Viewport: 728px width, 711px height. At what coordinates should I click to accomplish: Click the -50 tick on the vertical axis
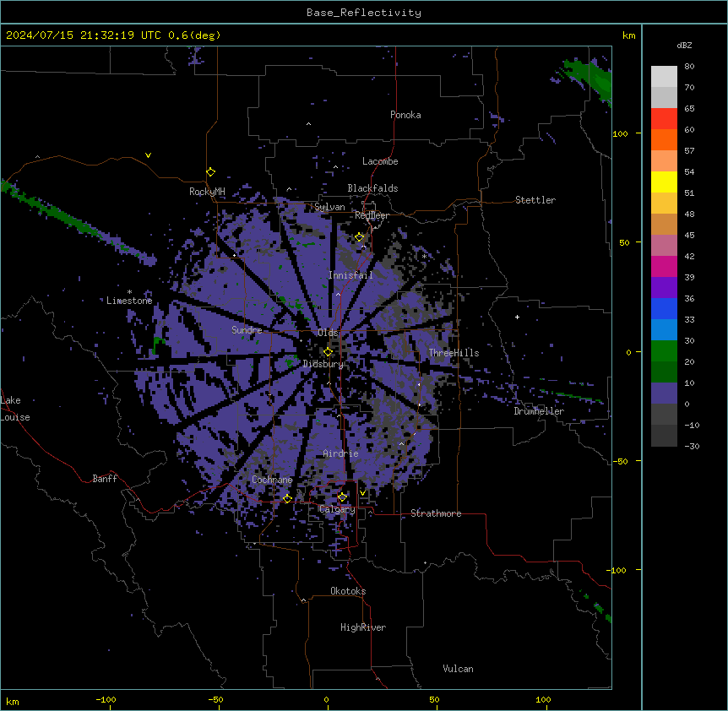click(x=620, y=461)
